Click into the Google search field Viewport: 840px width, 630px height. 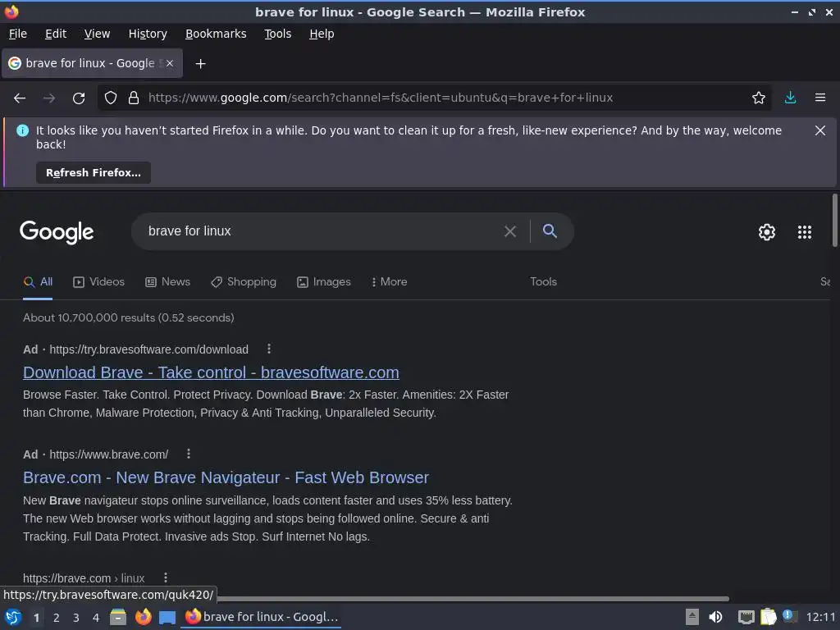[322, 231]
